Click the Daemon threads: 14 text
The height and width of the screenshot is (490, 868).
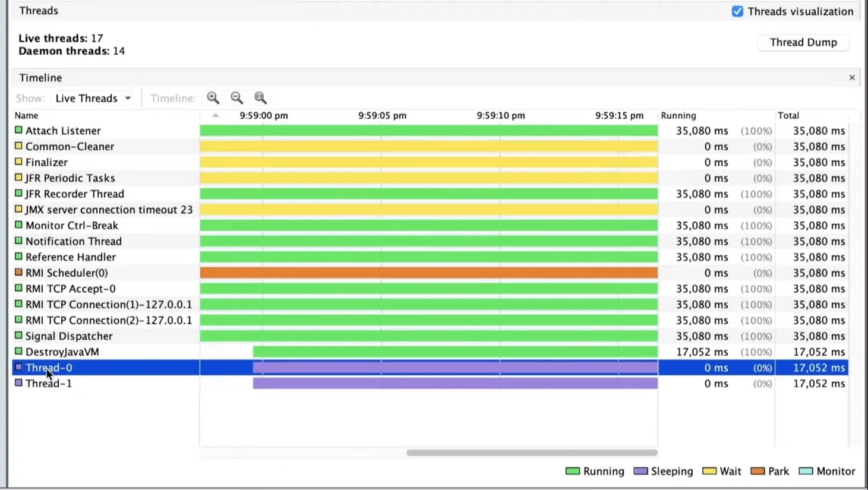coord(71,51)
